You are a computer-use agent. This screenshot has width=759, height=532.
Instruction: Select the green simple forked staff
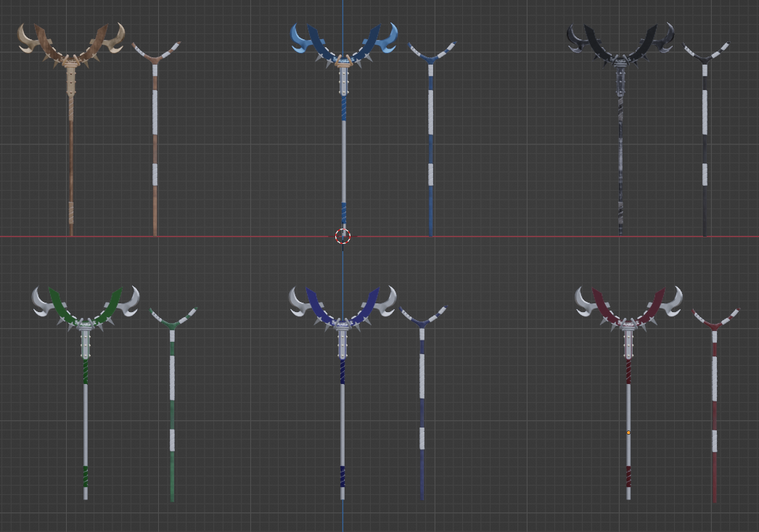click(x=172, y=406)
